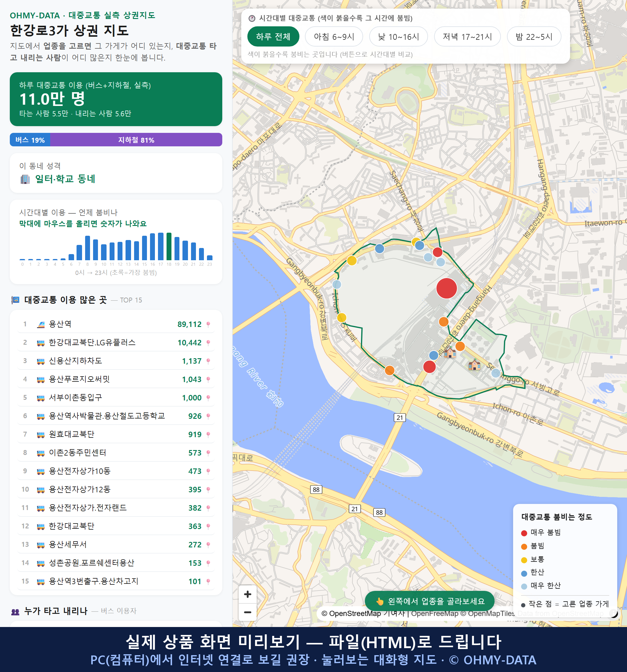
Task: Click the bus icon beside 신용산지하차도
Action: pyautogui.click(x=40, y=361)
